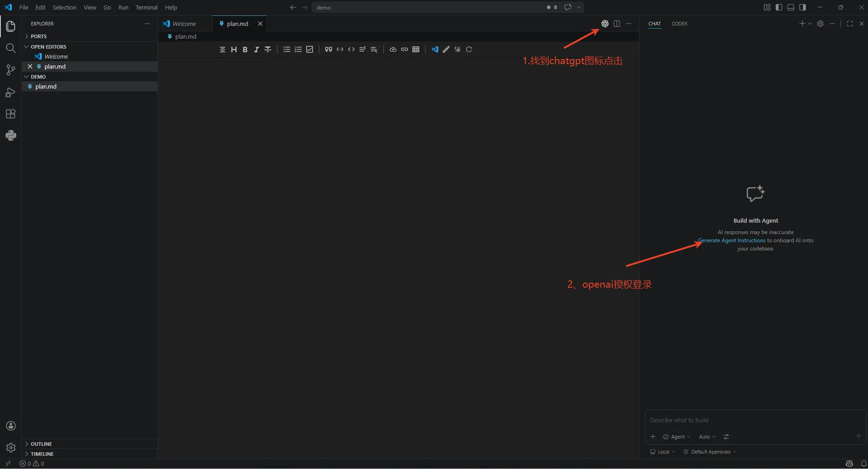
Task: Open the chat dropdown arrow in the title bar
Action: tap(579, 7)
